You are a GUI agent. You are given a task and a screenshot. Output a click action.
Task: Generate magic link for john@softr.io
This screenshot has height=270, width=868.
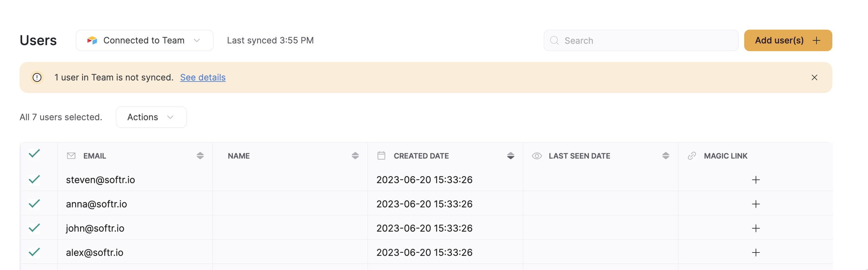click(x=756, y=229)
